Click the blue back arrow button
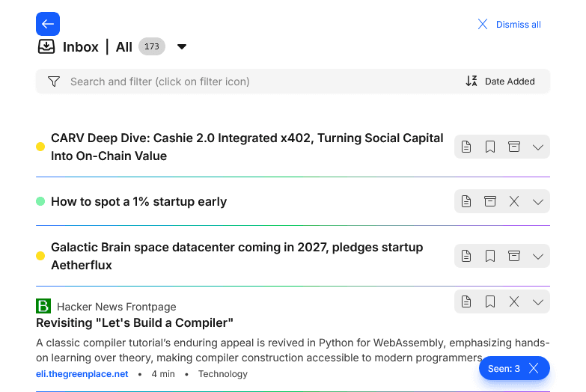The image size is (586, 392). point(48,24)
